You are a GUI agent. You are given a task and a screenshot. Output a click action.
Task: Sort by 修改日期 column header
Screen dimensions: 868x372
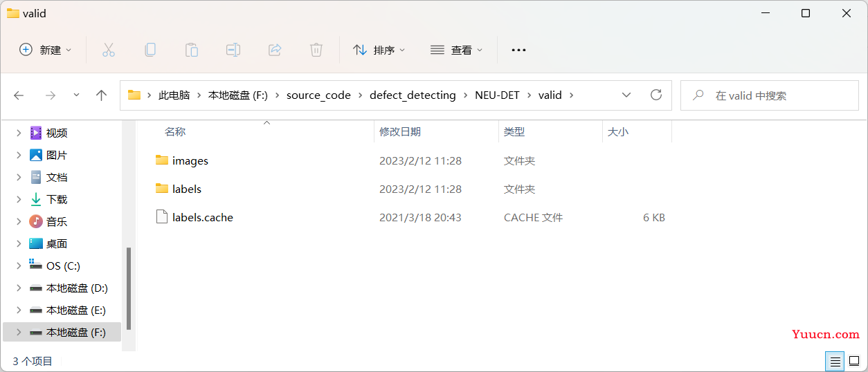[400, 131]
